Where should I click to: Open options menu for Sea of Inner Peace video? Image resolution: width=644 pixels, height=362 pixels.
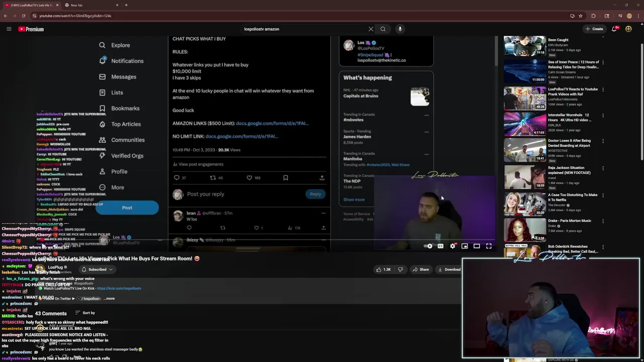pyautogui.click(x=603, y=62)
